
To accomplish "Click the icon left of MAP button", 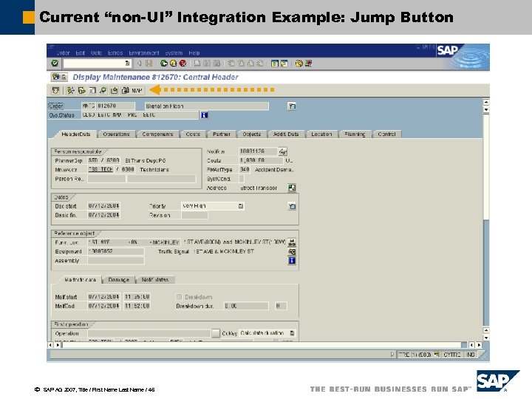I will coord(115,90).
